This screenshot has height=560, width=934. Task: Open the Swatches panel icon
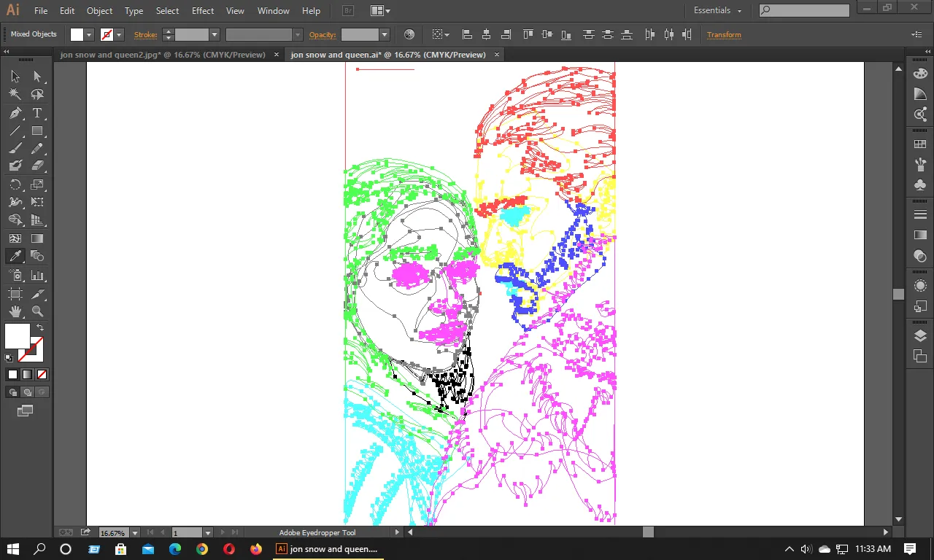[x=920, y=145]
